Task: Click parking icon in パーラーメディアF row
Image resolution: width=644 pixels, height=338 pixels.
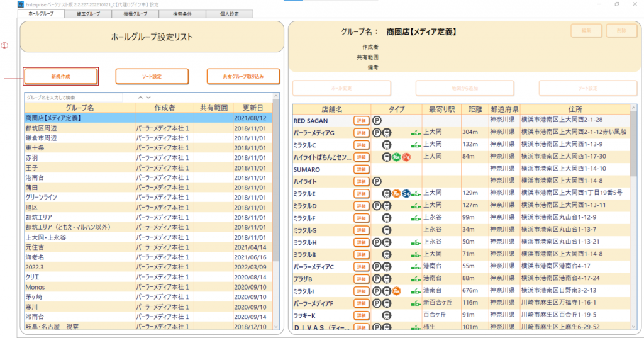Action: coord(377,303)
